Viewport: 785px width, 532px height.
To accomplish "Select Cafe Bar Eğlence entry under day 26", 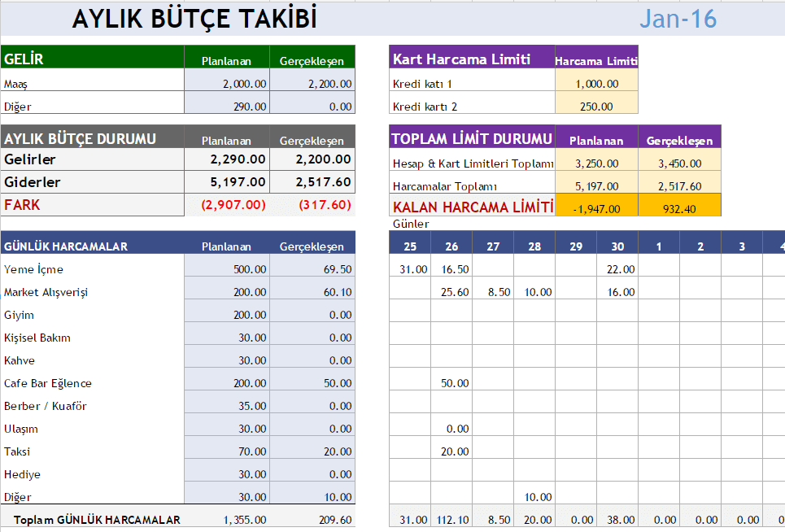I will [451, 383].
